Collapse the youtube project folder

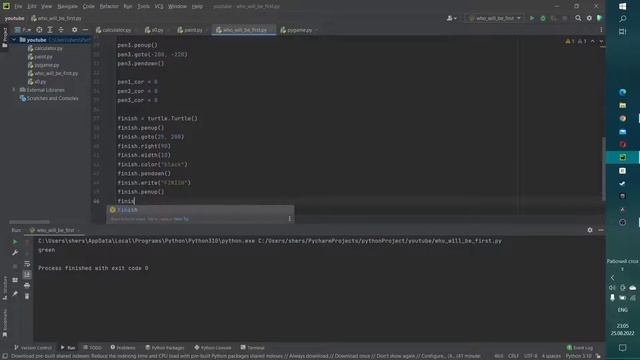13,40
